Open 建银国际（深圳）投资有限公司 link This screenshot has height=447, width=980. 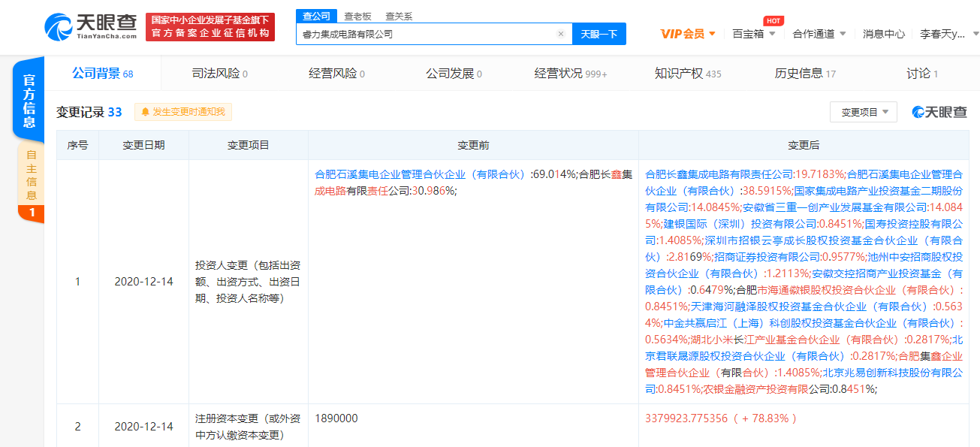[x=740, y=224]
